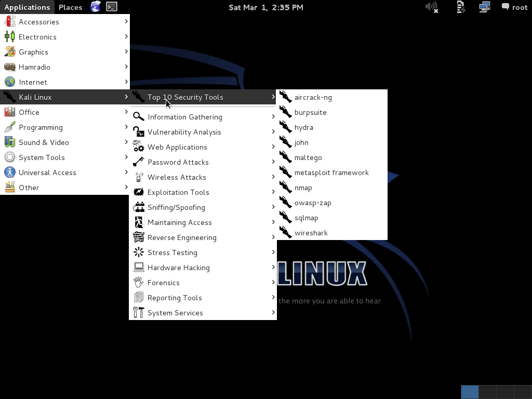Launch owasp-zap
Viewport: 532px width, 399px height.
[x=332, y=203]
